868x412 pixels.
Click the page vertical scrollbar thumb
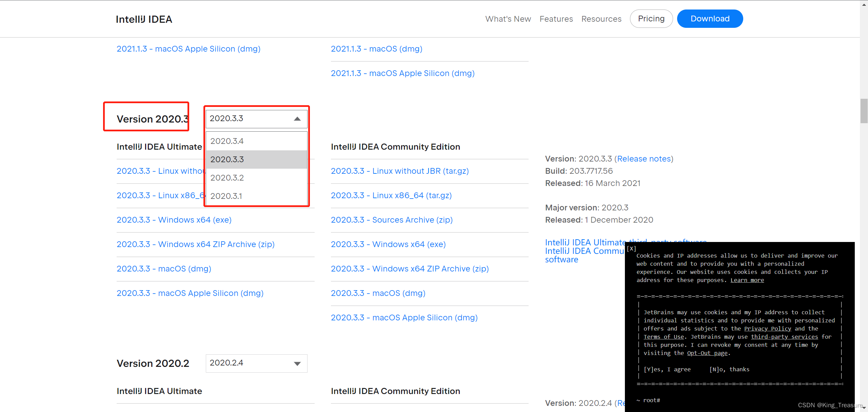tap(864, 111)
